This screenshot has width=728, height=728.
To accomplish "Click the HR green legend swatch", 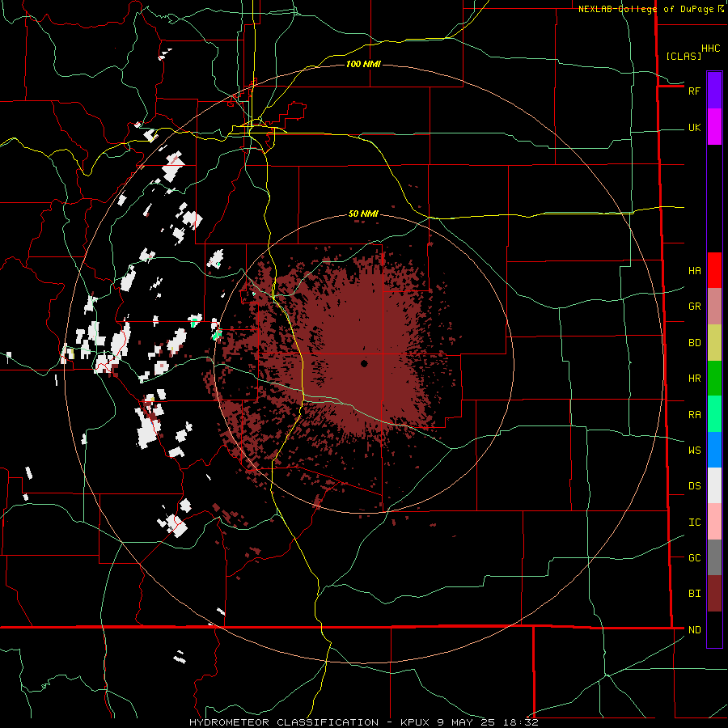I will [x=714, y=379].
